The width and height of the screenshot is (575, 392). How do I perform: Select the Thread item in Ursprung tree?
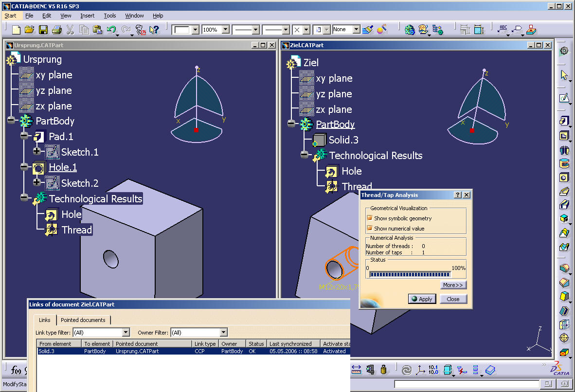77,230
